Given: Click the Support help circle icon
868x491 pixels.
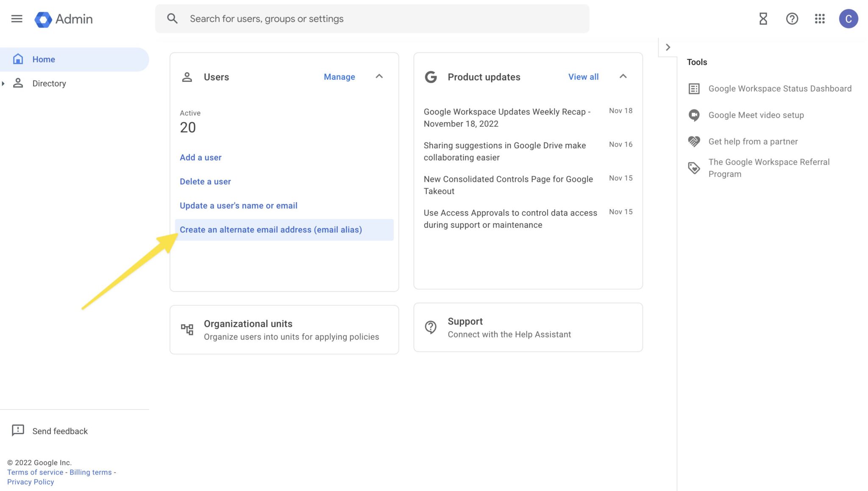Looking at the screenshot, I should [431, 327].
